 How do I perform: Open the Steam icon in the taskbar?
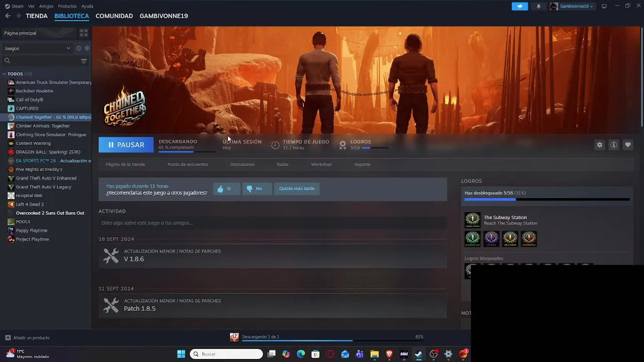(419, 354)
